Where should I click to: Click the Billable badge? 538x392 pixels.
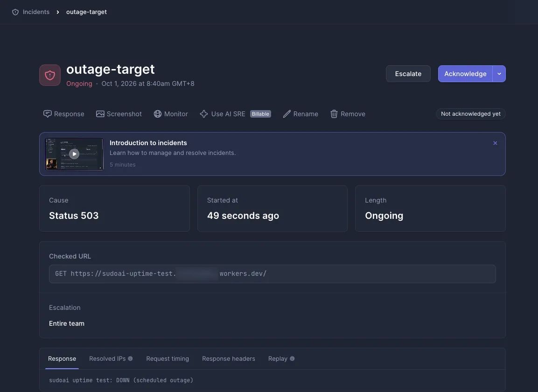pyautogui.click(x=260, y=114)
